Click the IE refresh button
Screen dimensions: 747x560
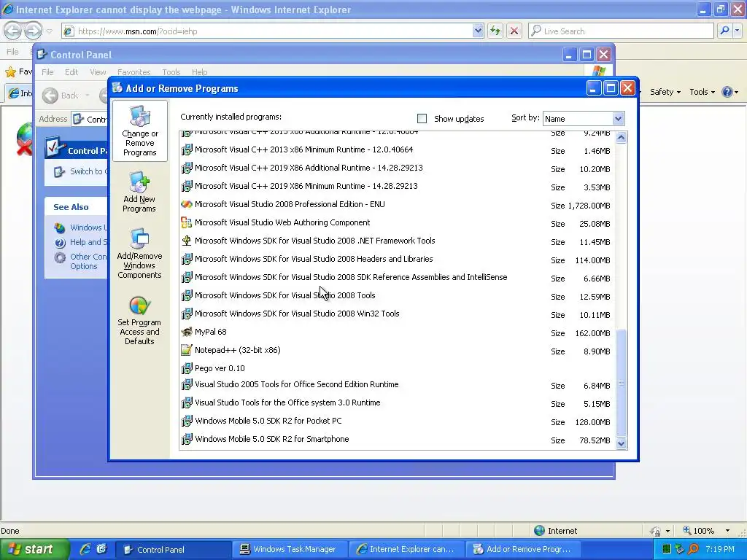tap(495, 31)
